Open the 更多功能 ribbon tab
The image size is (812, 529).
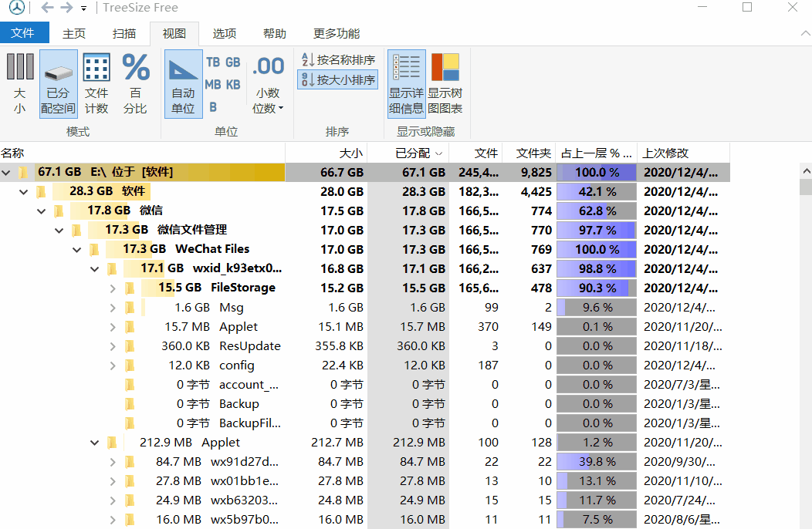337,34
